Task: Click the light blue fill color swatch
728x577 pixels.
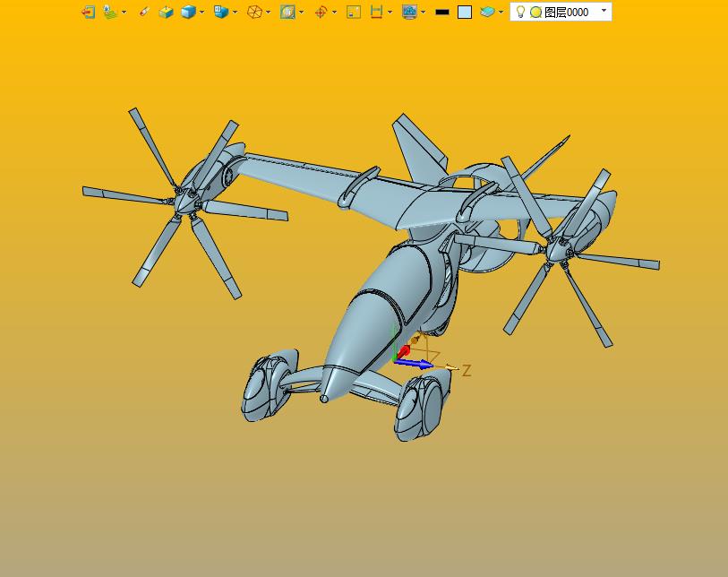Action: 465,12
